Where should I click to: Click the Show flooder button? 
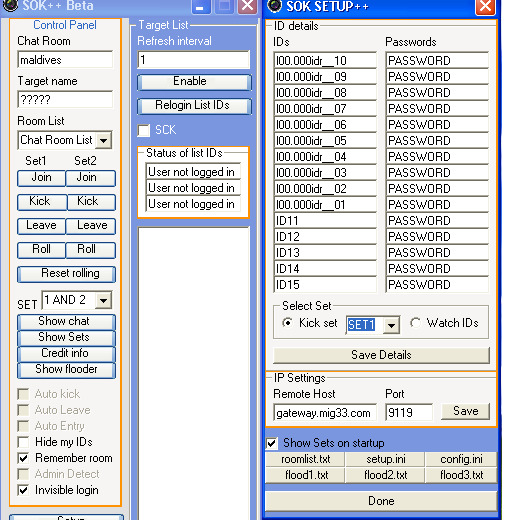(66, 370)
